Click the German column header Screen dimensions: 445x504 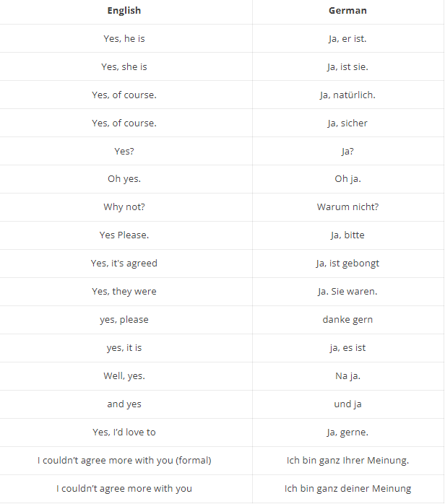(347, 10)
